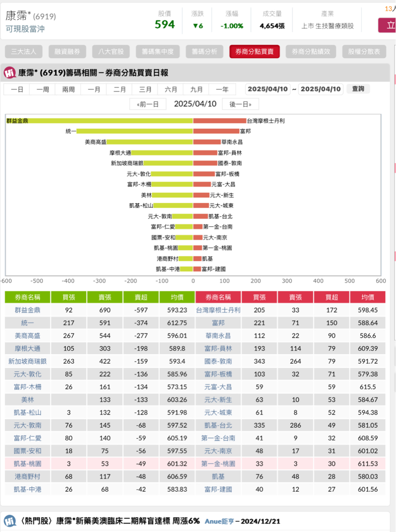Click the 可現股當沖 label under stock name

pyautogui.click(x=25, y=29)
